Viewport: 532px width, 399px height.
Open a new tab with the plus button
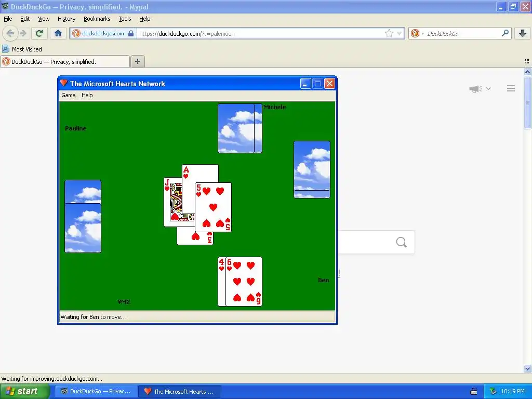tap(137, 61)
